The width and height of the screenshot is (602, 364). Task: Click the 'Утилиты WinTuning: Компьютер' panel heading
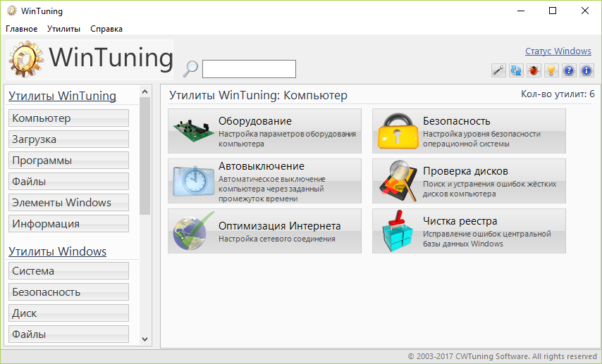coord(258,95)
